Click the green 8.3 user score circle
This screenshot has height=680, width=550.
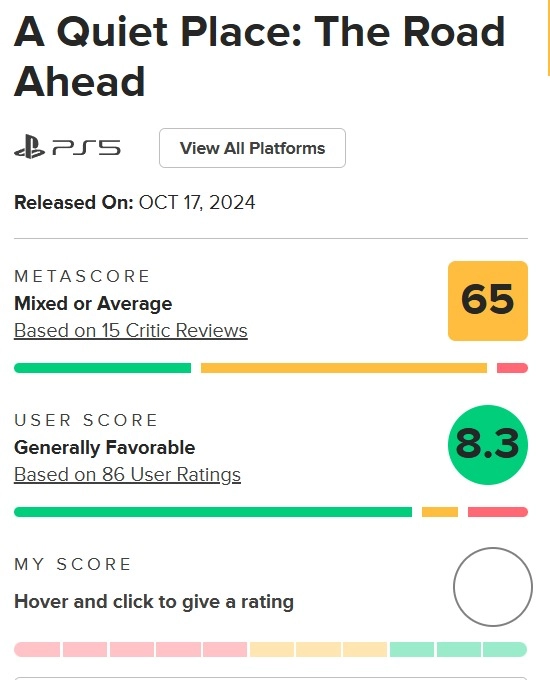pyautogui.click(x=488, y=445)
